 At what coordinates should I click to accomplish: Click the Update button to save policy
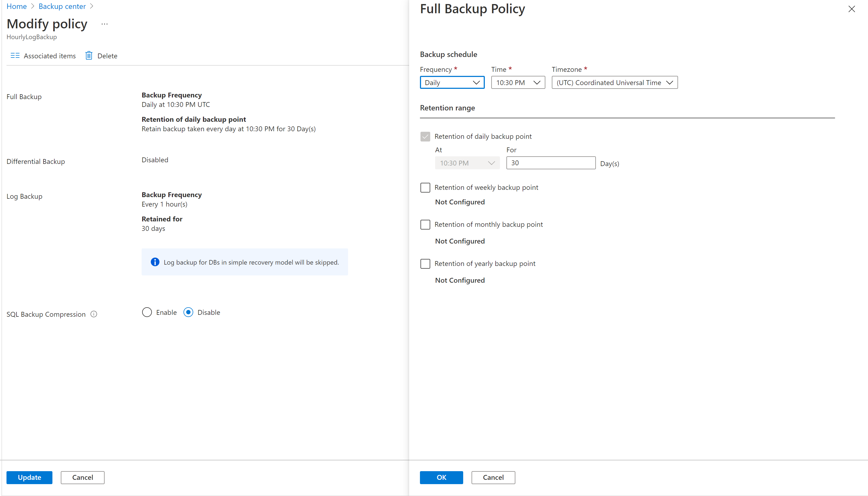29,477
